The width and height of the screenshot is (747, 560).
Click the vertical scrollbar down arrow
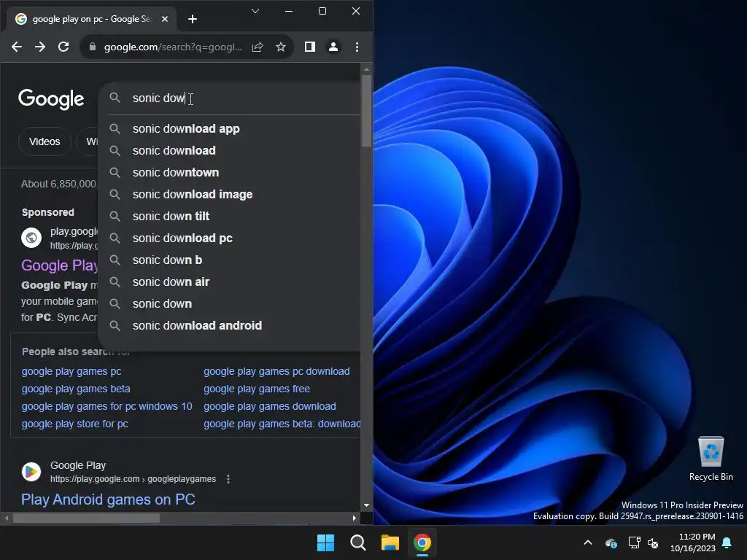coord(366,505)
